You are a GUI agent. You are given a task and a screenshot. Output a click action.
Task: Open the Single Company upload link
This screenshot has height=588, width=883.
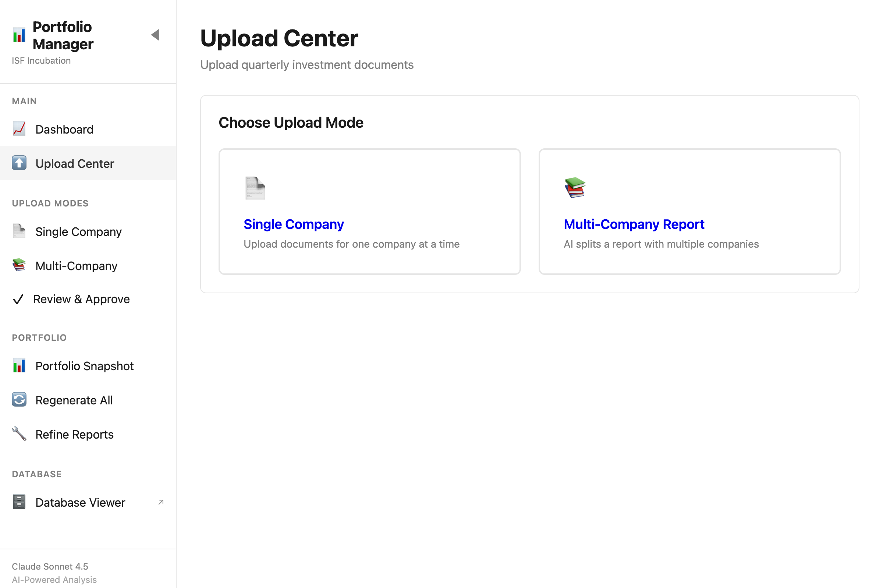pos(294,224)
